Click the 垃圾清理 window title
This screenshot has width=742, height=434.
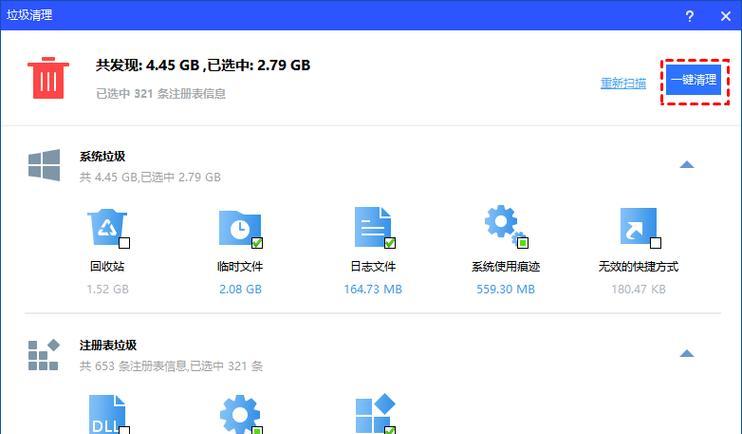[x=29, y=15]
